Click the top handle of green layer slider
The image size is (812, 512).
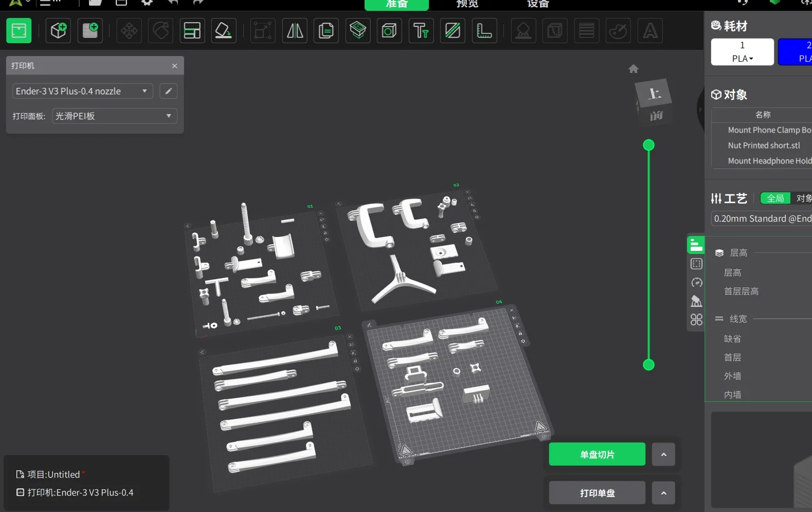pyautogui.click(x=648, y=145)
